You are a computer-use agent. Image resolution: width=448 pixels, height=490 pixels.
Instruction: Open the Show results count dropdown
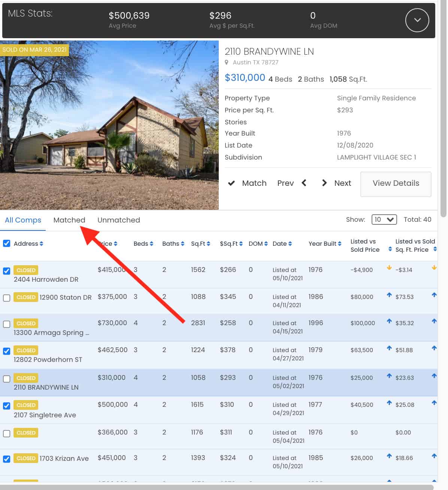pos(384,219)
